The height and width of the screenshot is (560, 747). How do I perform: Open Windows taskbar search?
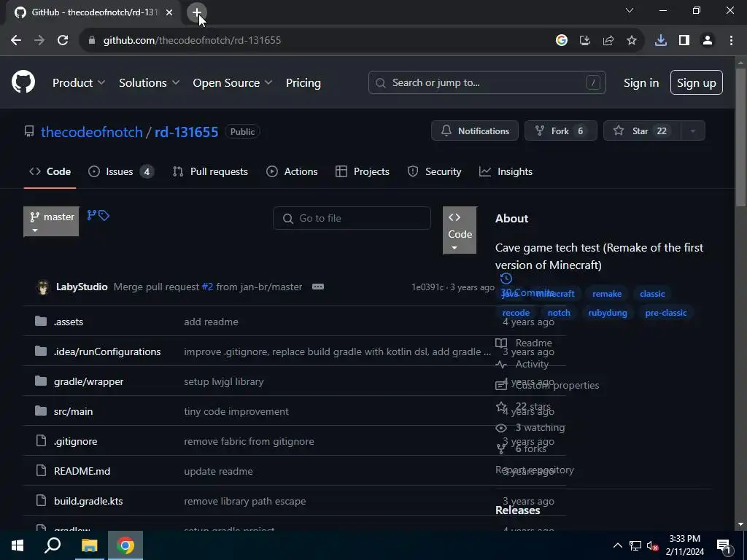coord(53,545)
